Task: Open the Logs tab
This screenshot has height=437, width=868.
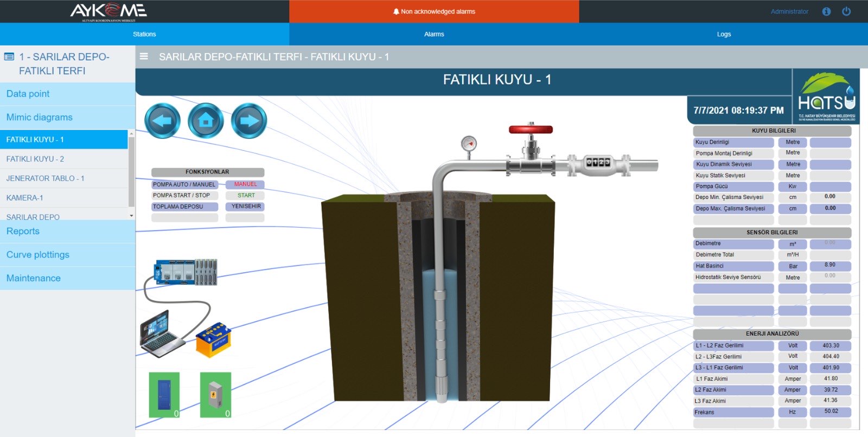Action: coord(724,34)
